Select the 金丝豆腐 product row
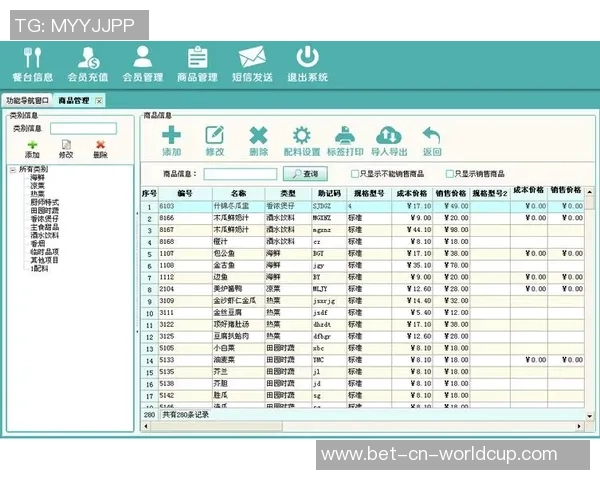 point(363,313)
